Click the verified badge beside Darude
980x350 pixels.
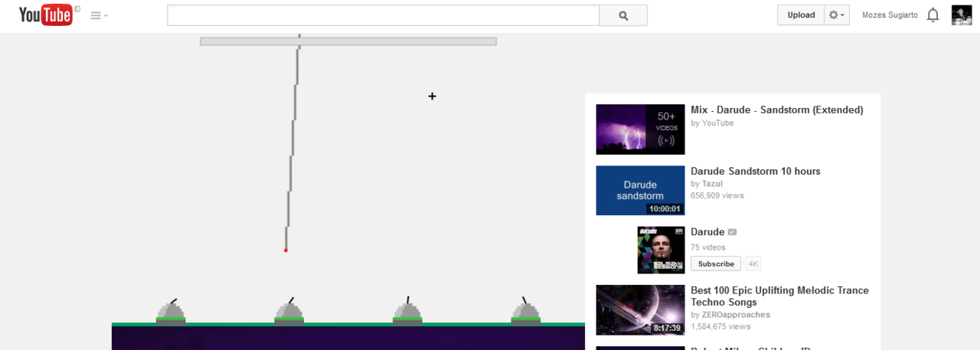732,232
